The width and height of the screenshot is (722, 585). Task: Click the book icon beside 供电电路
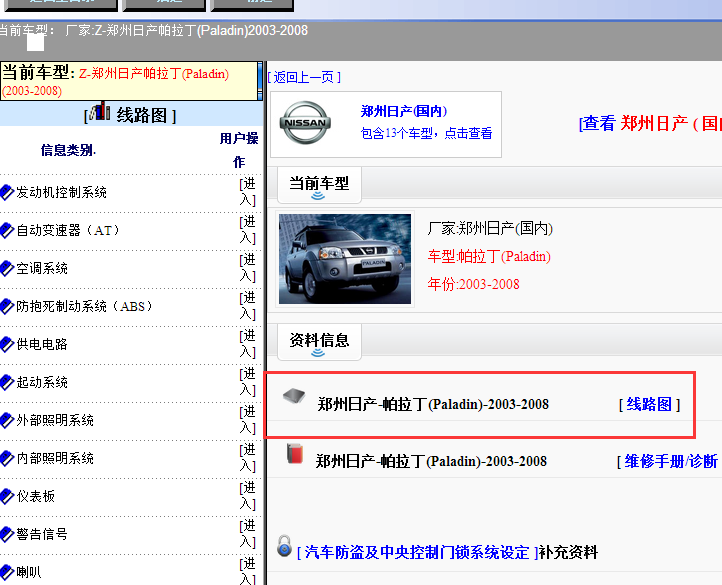pyautogui.click(x=7, y=344)
